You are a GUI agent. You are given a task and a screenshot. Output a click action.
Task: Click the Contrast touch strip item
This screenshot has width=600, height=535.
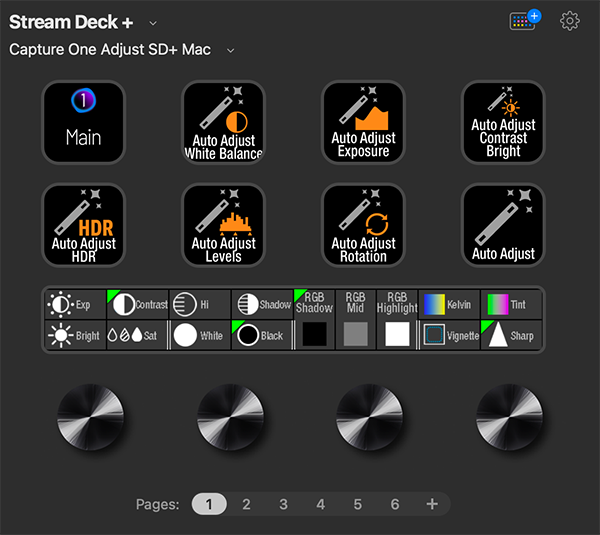pos(138,305)
